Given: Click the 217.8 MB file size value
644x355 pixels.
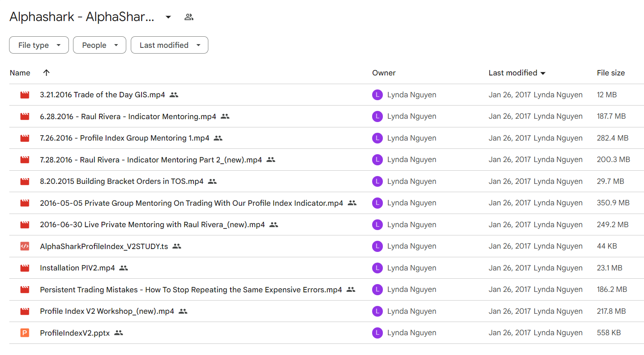Looking at the screenshot, I should click(611, 311).
